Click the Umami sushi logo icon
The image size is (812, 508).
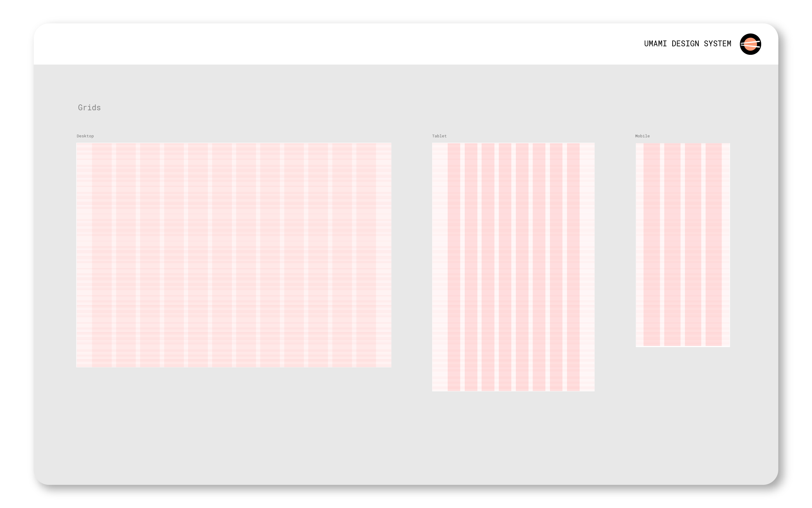750,44
